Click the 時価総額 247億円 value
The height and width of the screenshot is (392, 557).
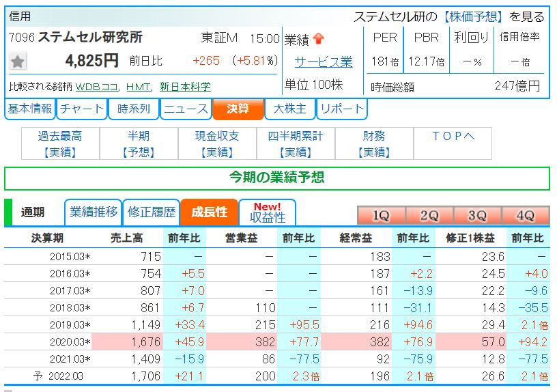pyautogui.click(x=517, y=86)
